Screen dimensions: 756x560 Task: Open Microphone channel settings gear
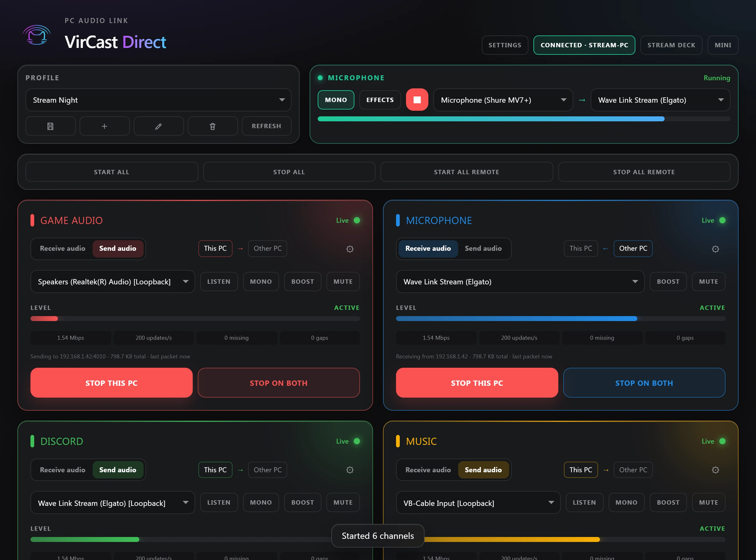[715, 249]
